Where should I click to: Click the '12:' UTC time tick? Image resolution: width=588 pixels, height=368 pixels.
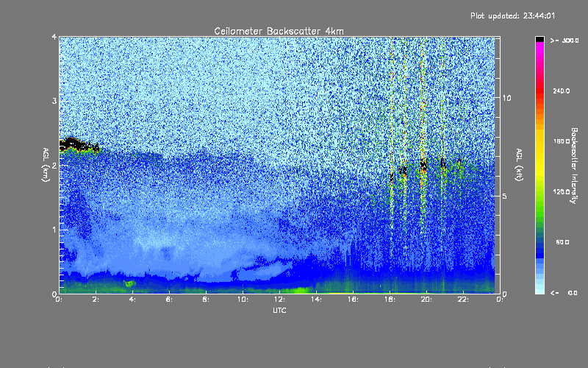tap(279, 300)
